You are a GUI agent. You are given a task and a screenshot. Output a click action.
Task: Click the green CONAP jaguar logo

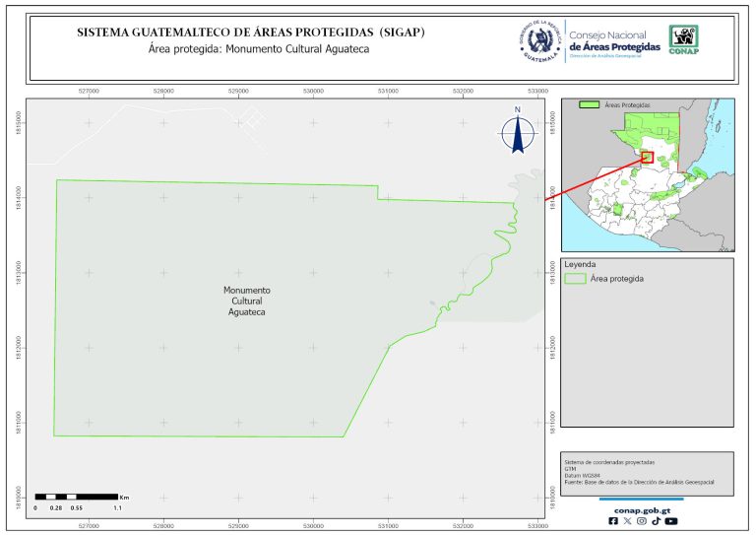[x=685, y=41]
